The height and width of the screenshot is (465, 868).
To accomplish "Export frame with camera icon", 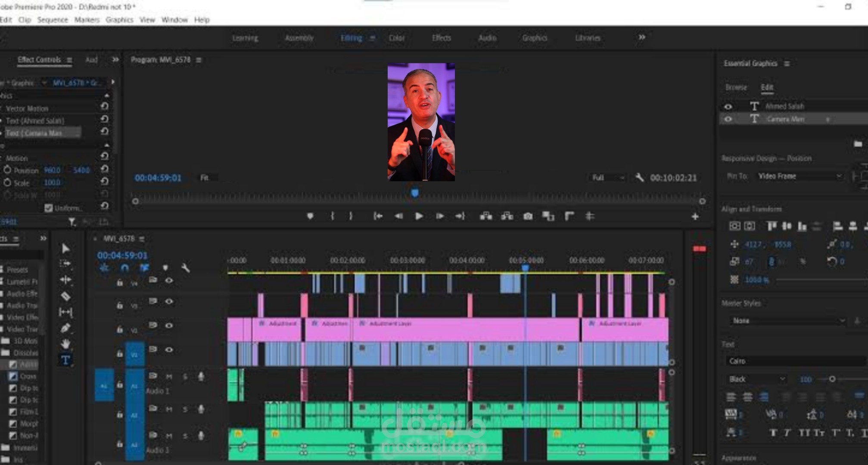I will (x=528, y=216).
